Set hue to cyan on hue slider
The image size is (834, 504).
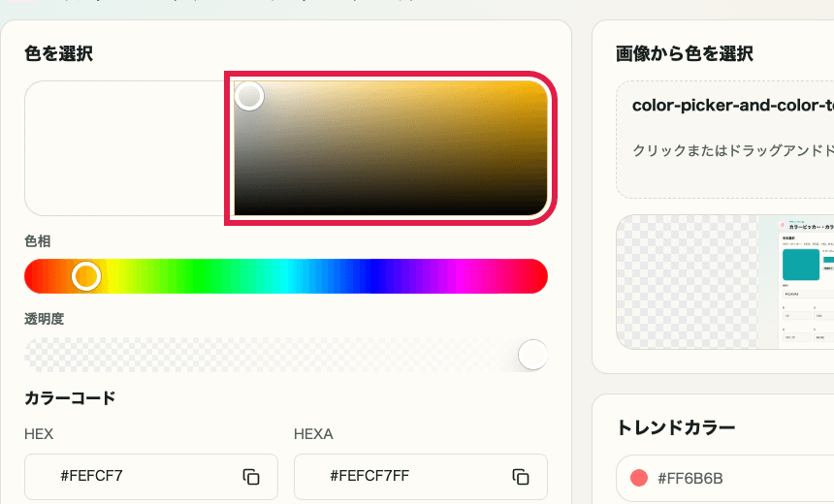pyautogui.click(x=286, y=276)
